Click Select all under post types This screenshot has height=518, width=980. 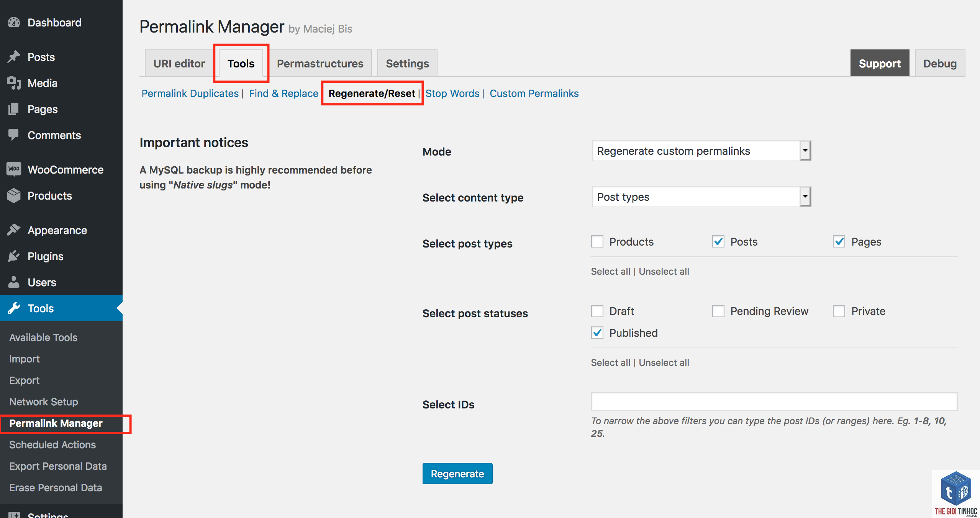click(610, 271)
